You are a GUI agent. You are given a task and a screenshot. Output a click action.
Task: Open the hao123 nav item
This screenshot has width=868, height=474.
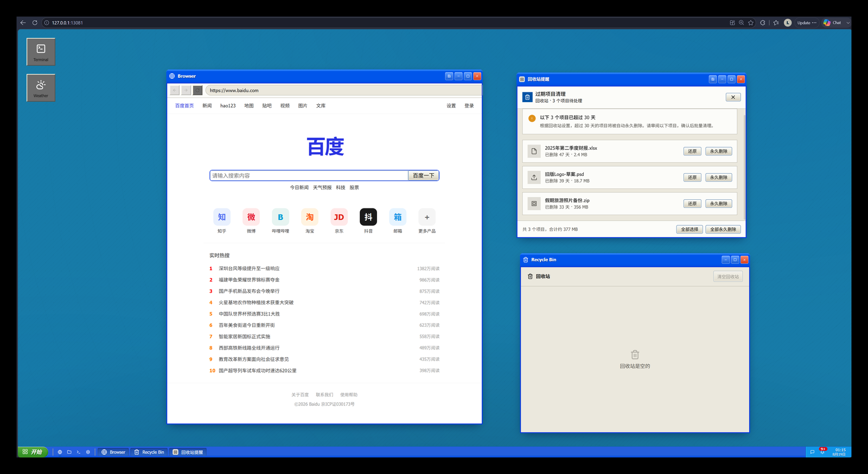click(228, 106)
